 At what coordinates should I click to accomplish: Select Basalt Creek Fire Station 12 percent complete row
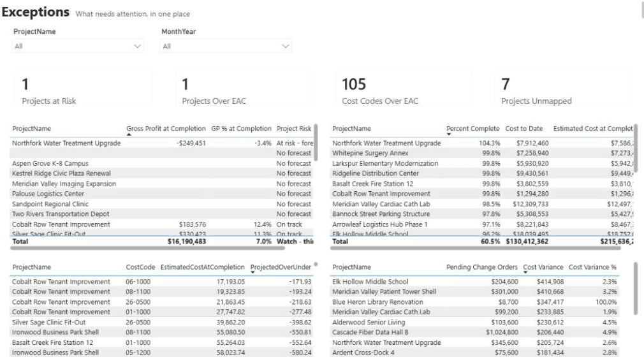tap(482, 184)
